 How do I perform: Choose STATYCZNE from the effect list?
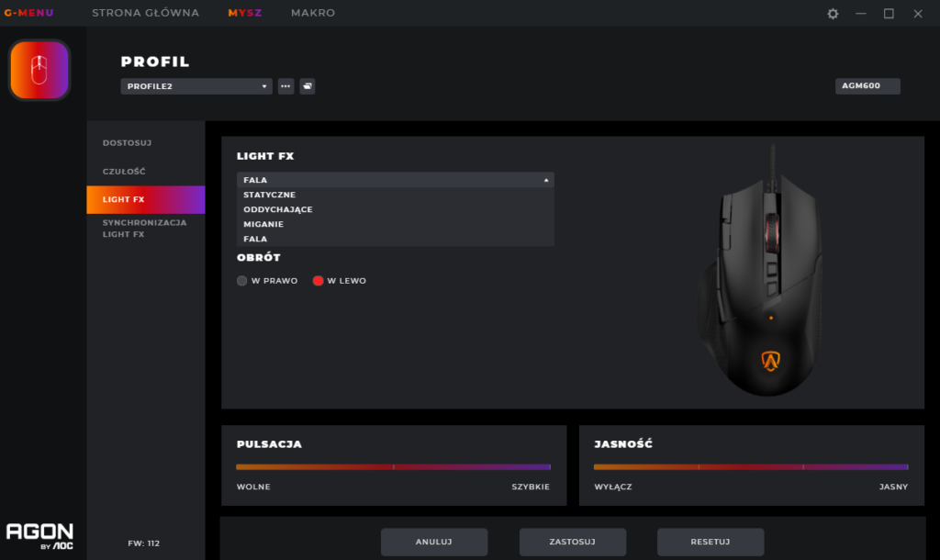pyautogui.click(x=396, y=195)
